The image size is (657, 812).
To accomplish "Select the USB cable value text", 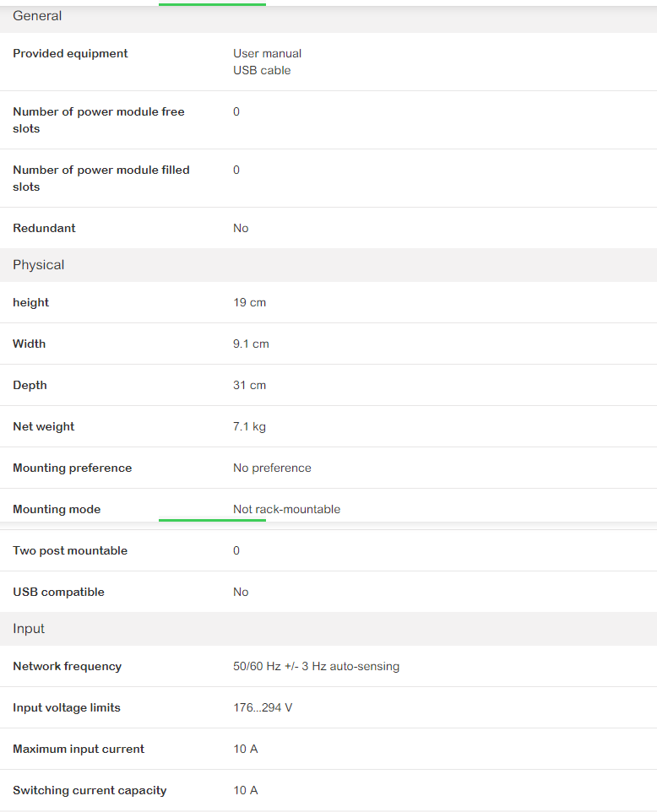I will pyautogui.click(x=262, y=70).
